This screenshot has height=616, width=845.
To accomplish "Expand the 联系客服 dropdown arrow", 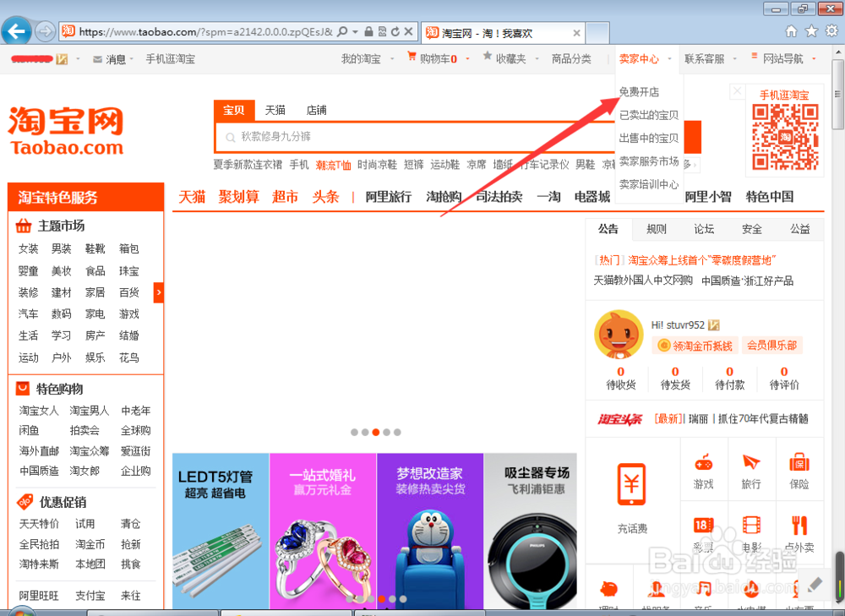I will [734, 59].
